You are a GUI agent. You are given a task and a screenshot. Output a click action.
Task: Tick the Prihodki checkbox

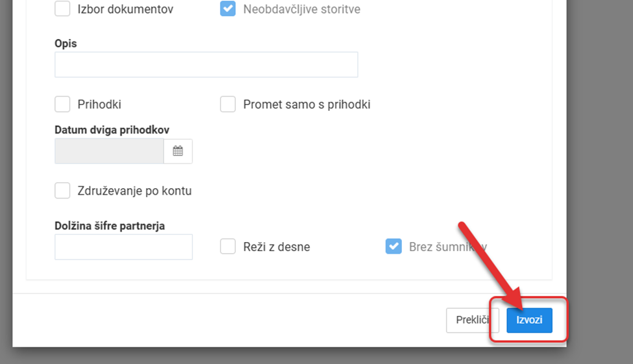[62, 104]
